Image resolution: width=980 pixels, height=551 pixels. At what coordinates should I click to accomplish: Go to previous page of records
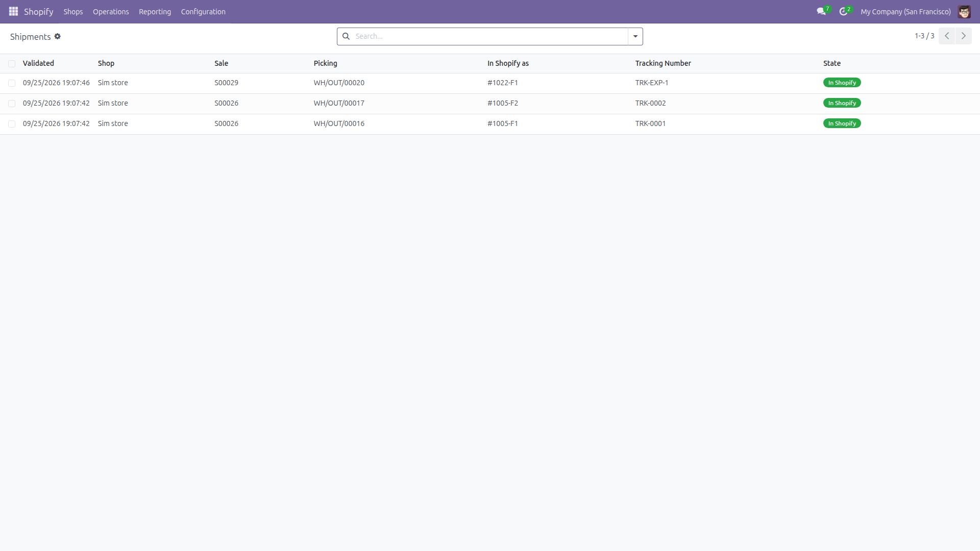pyautogui.click(x=947, y=36)
